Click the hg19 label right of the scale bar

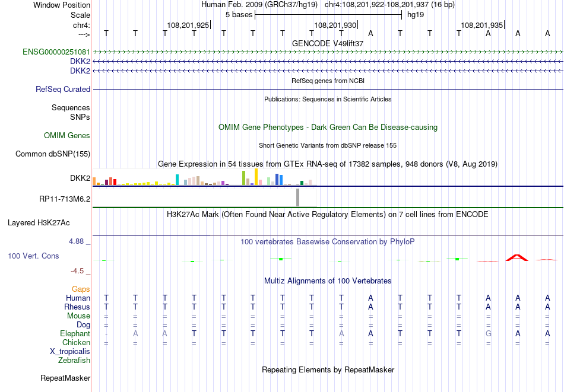click(416, 15)
